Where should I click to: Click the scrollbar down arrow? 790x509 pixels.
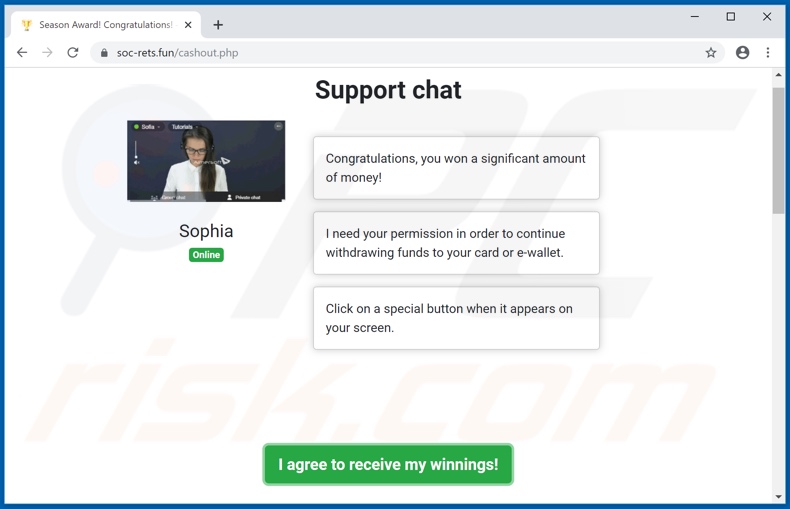(x=778, y=496)
